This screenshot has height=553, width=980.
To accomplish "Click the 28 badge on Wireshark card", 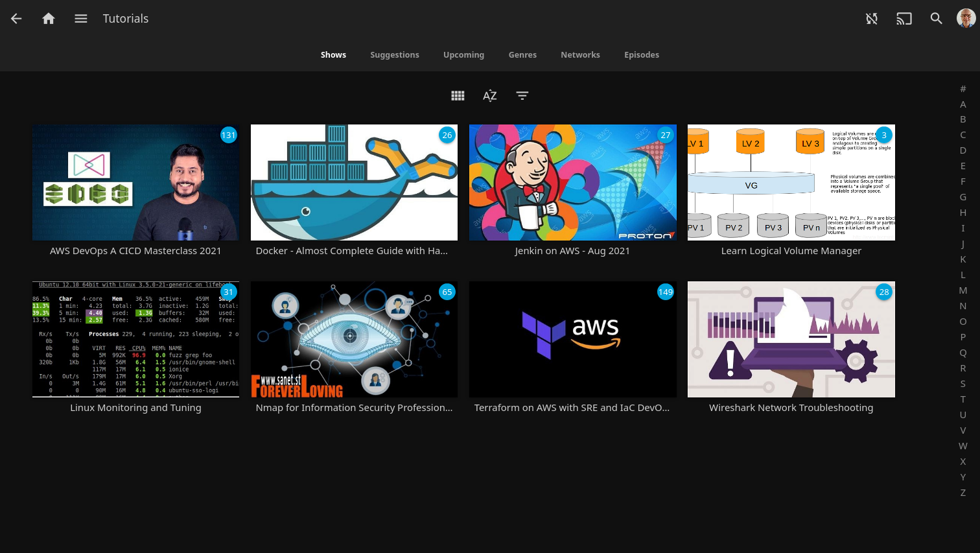I will coord(884,292).
